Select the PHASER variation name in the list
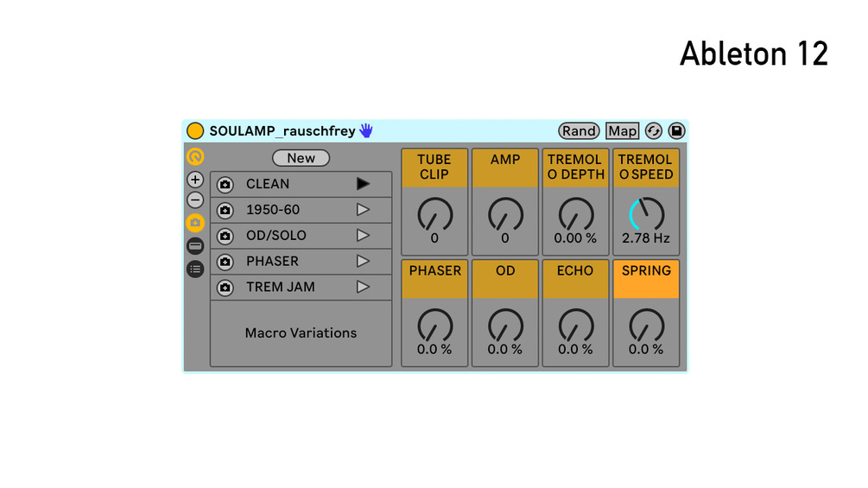Image resolution: width=868 pixels, height=488 pixels. coord(272,261)
